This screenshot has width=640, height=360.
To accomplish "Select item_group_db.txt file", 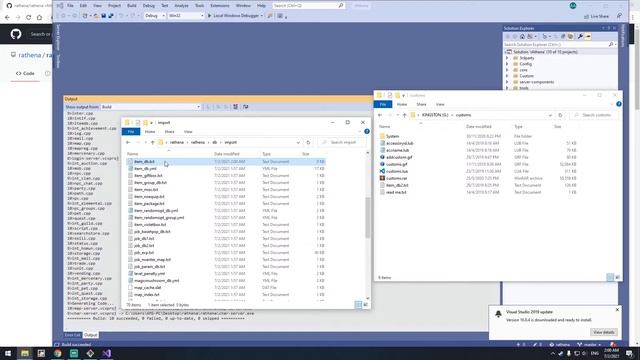I will (226, 182).
